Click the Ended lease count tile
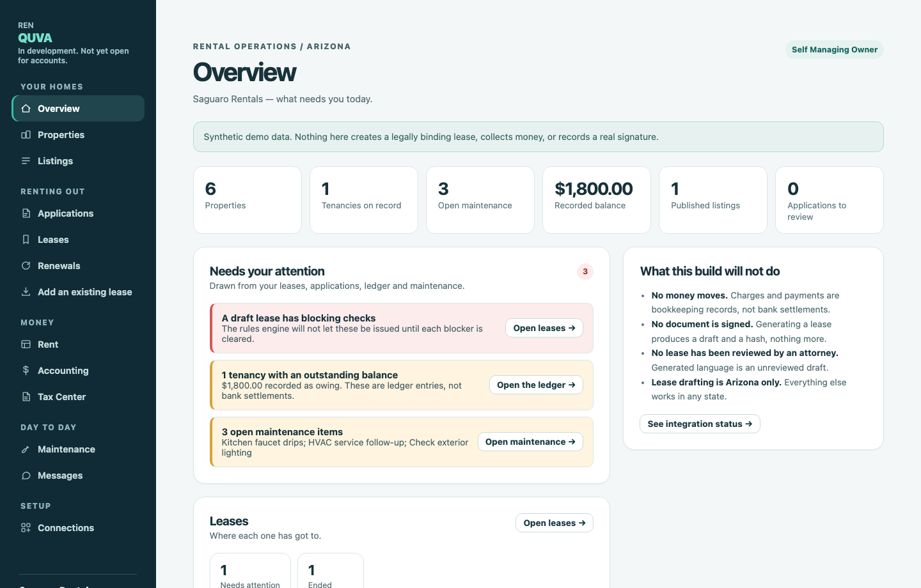 click(x=331, y=570)
